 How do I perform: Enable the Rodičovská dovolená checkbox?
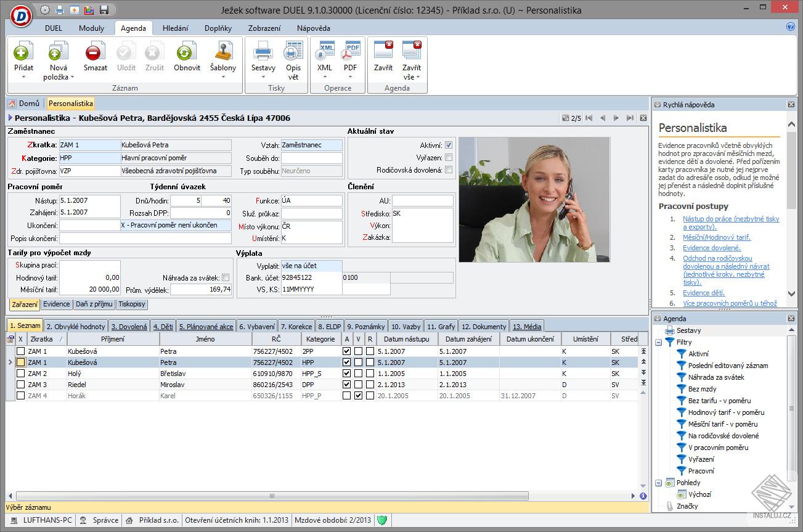click(449, 170)
